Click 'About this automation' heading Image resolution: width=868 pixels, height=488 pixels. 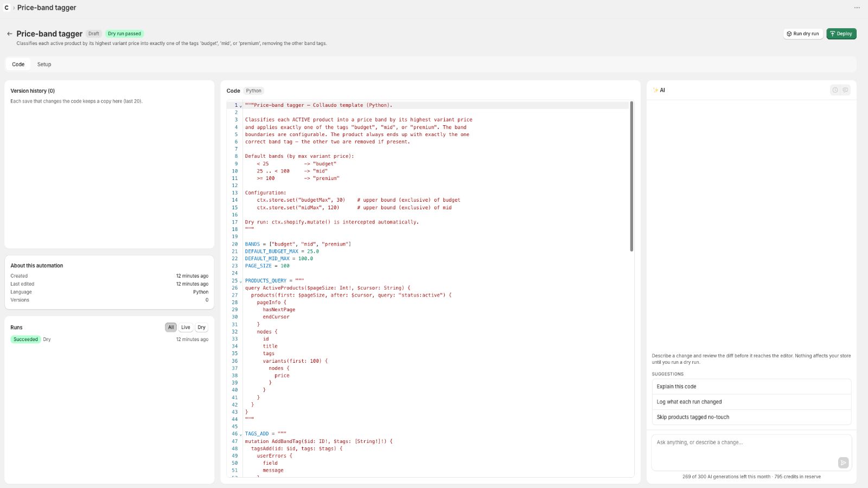click(37, 266)
